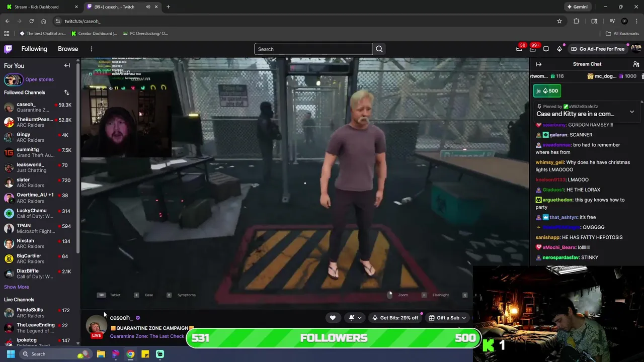Collapse the For You sidebar

[67, 66]
